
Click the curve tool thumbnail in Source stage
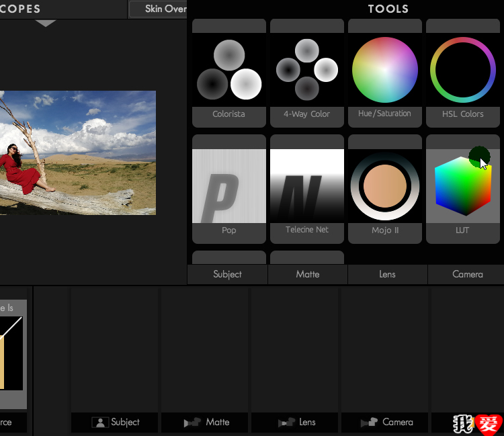coord(11,353)
